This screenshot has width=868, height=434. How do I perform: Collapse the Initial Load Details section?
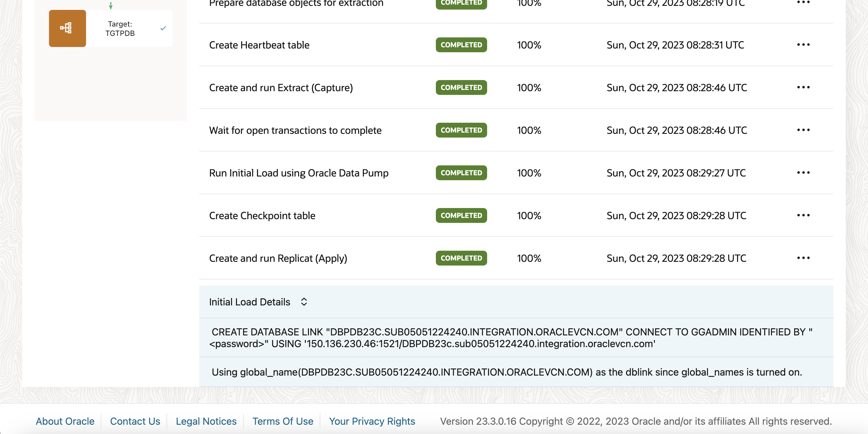[304, 302]
